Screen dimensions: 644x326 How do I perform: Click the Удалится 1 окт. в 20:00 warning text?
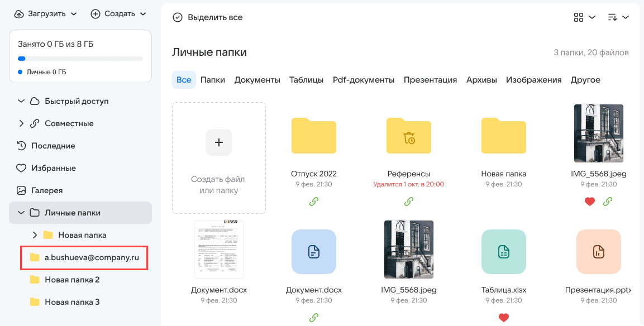pos(409,184)
